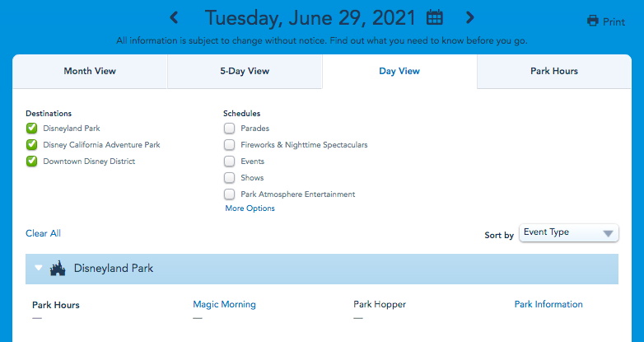The image size is (644, 342).
Task: Click the printer icon
Action: tap(592, 21)
